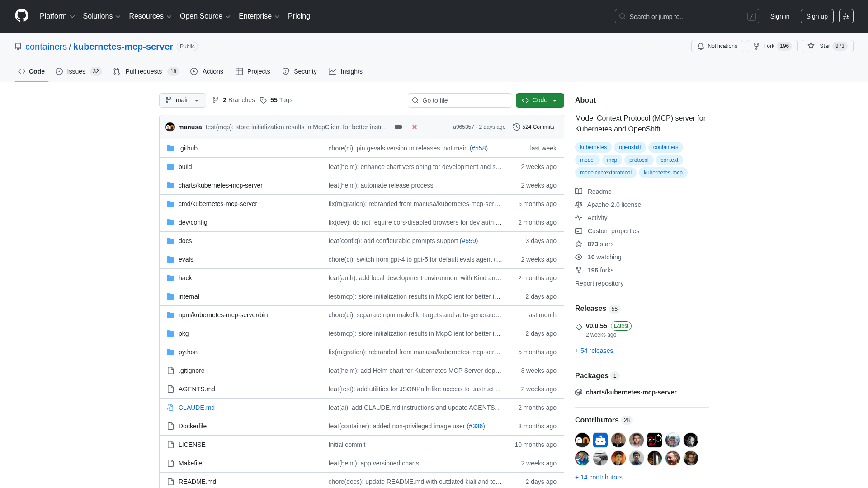Click the charts package cube icon
The width and height of the screenshot is (868, 488).
click(579, 392)
